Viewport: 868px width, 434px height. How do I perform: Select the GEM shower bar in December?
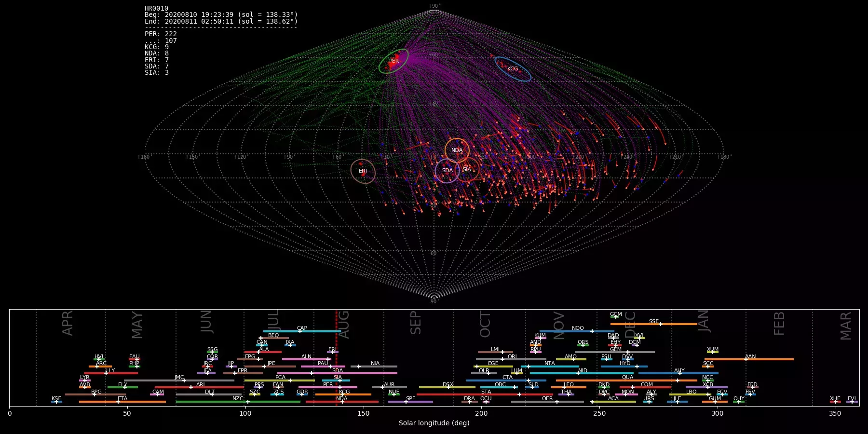[x=615, y=352]
